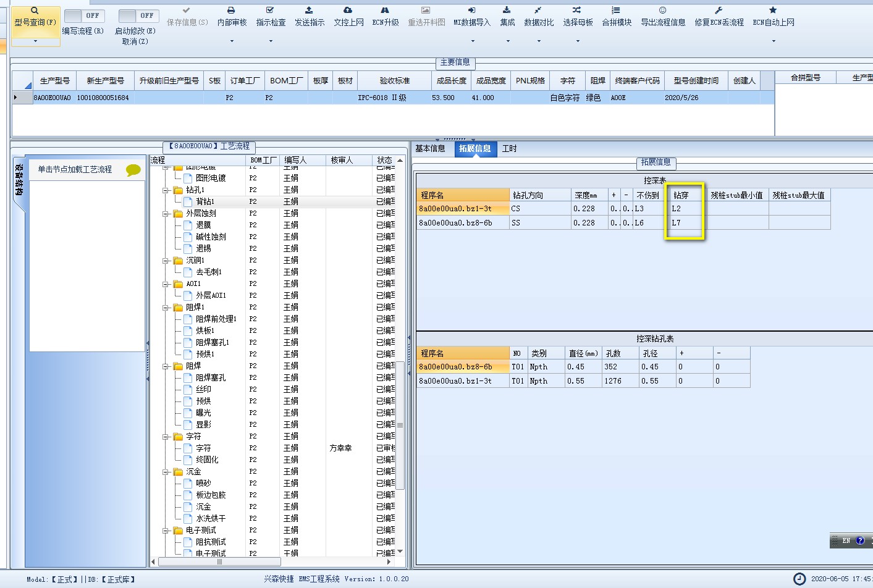The width and height of the screenshot is (873, 588).
Task: Click the ECN升级 toolbar icon
Action: [x=385, y=10]
